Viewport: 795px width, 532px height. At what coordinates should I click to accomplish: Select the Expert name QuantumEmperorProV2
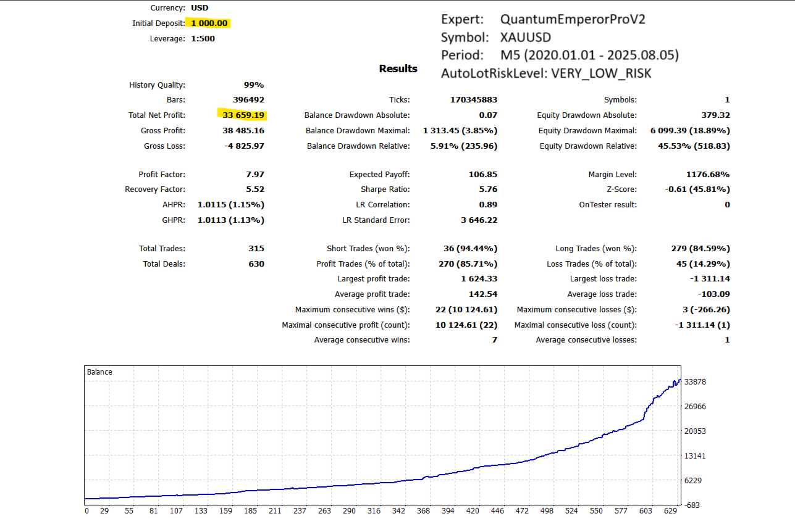[x=573, y=20]
